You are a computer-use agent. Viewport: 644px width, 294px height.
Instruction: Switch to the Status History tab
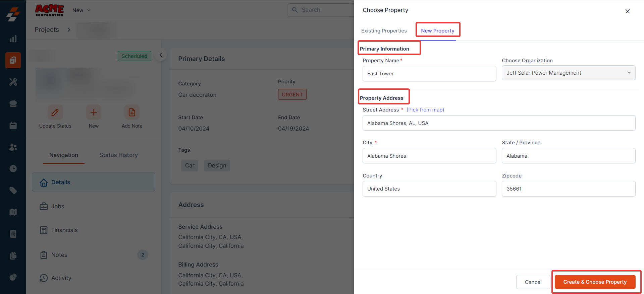point(118,155)
